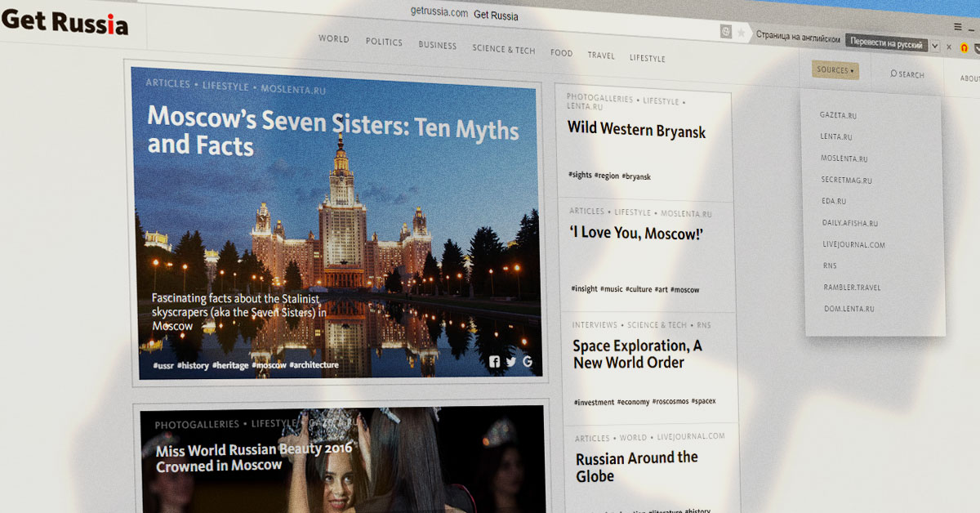Open the 'I Love You, Moscow!' article
980x513 pixels.
(636, 234)
